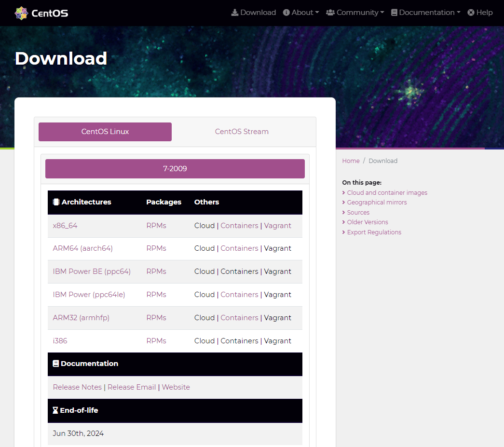Click the 'Jun 30th, 2024' date text
The height and width of the screenshot is (447, 504).
78,433
